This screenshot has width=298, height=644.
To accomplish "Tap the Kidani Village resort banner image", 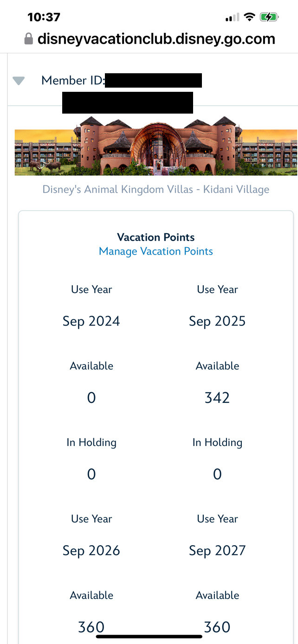I will (x=156, y=146).
